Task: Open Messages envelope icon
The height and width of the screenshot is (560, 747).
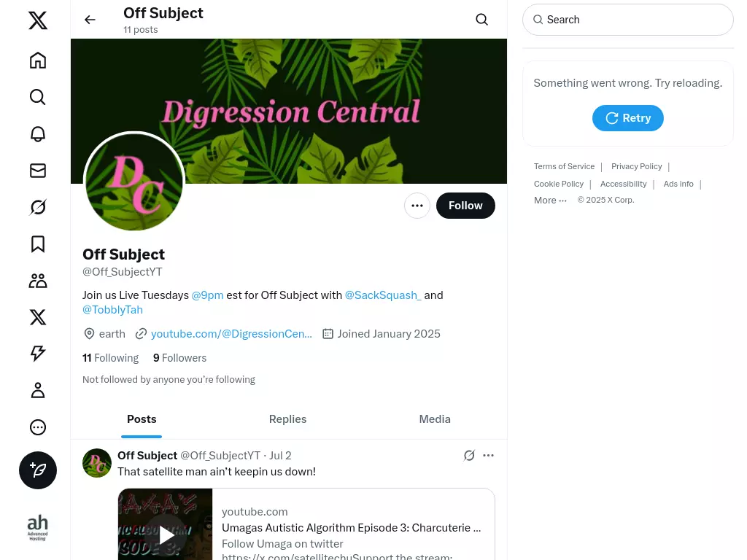Action: pyautogui.click(x=38, y=171)
